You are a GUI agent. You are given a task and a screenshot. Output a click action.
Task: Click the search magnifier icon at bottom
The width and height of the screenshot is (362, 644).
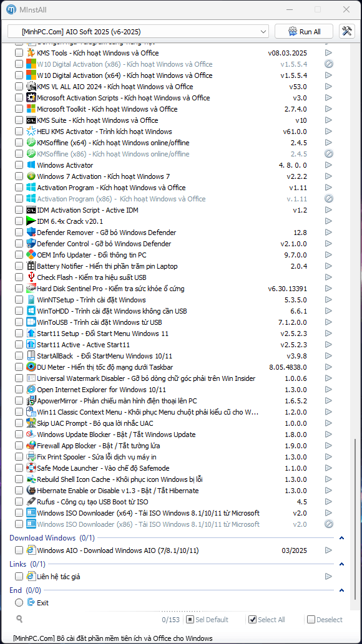coord(19,618)
